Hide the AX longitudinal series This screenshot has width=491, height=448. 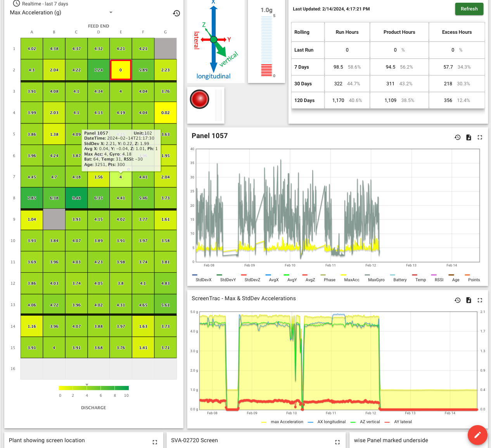pos(331,422)
